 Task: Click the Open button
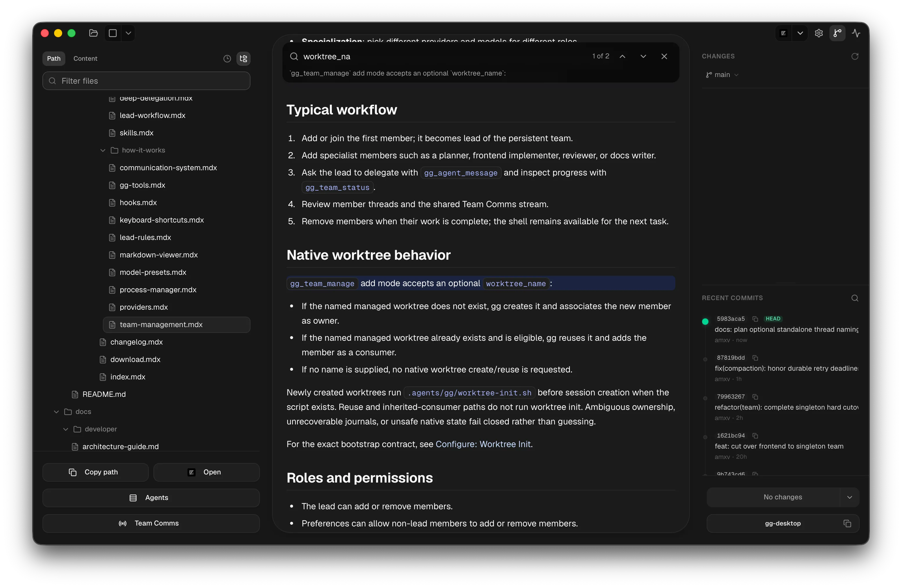coord(207,472)
